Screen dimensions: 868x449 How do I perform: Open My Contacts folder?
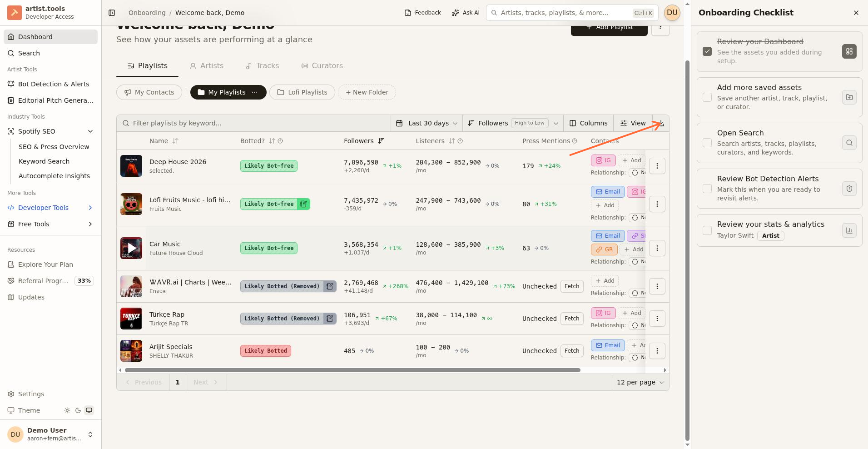(149, 92)
